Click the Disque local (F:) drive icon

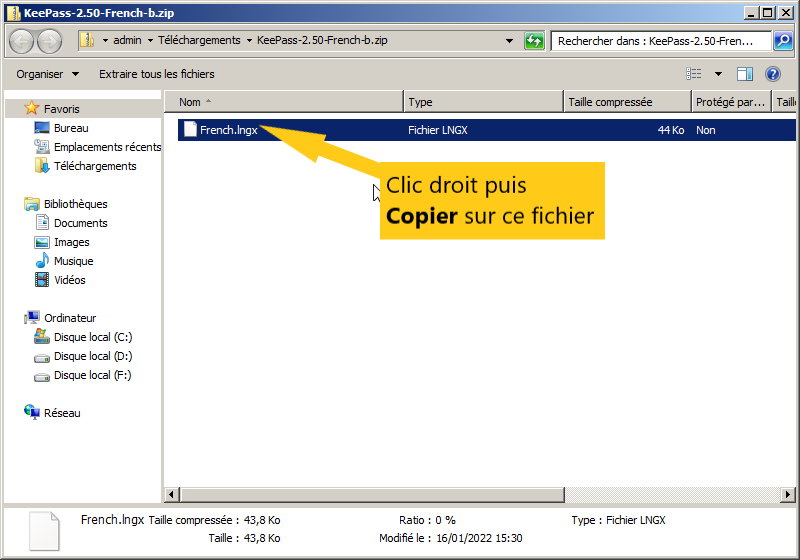click(42, 377)
